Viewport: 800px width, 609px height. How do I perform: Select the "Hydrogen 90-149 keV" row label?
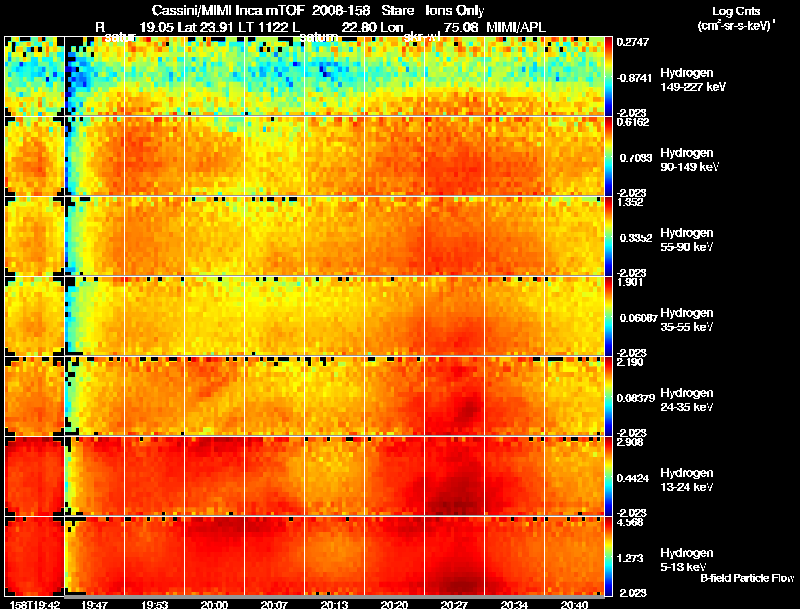689,160
